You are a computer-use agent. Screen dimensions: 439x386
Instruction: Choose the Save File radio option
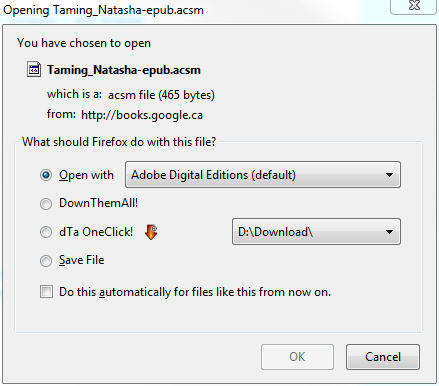coord(46,260)
